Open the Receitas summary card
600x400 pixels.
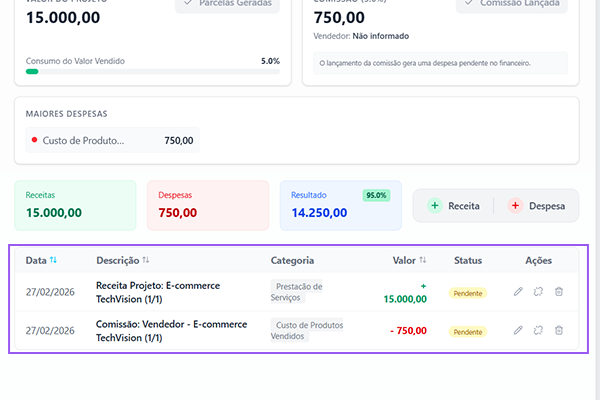tap(75, 206)
